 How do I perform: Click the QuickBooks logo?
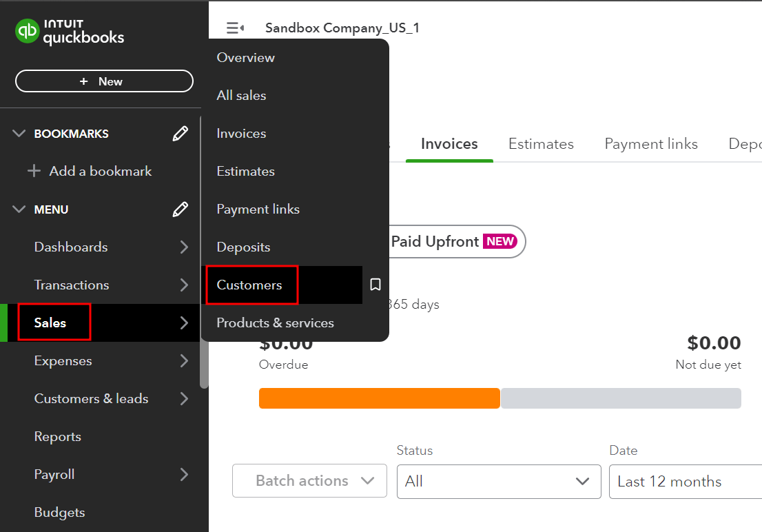tap(69, 31)
